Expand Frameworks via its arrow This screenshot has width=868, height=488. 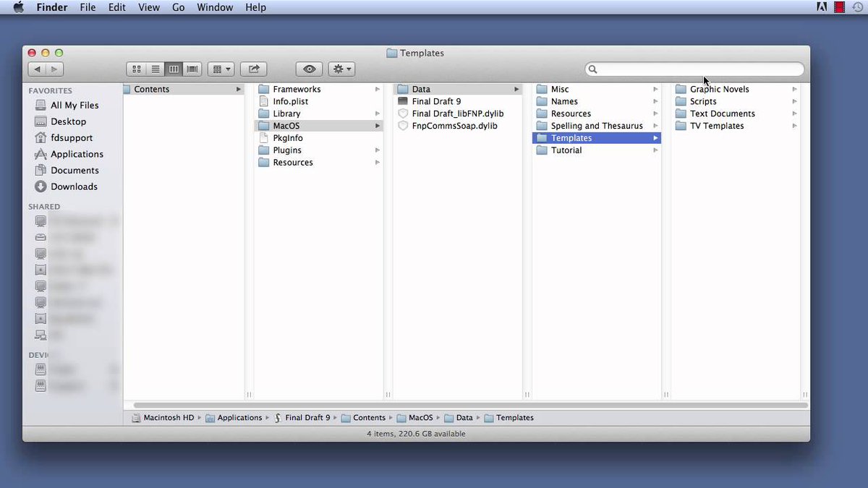coord(378,90)
